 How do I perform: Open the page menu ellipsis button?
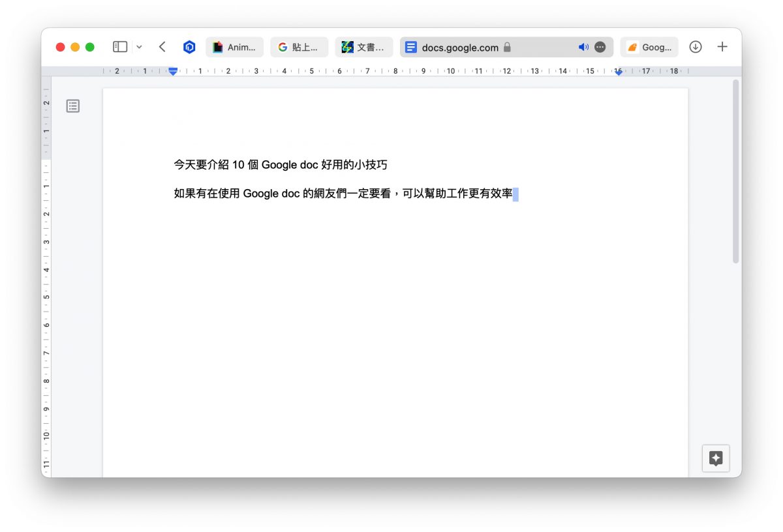(x=600, y=47)
